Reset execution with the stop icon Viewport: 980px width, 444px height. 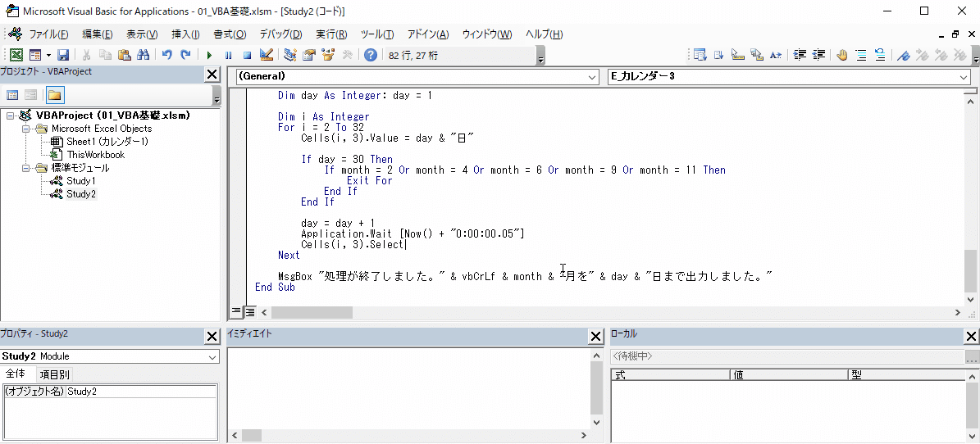pos(247,55)
